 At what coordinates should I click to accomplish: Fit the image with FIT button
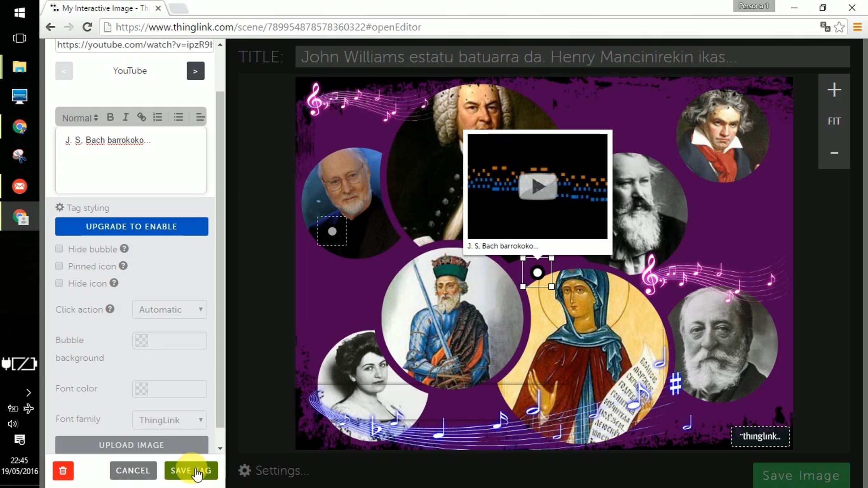834,121
